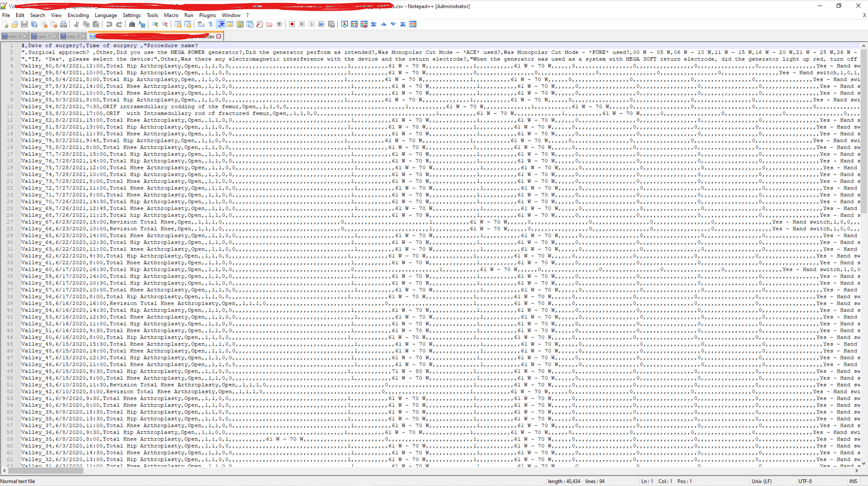Click the Zoom In magnifier icon
The height and width of the screenshot is (486, 868).
coord(155,24)
